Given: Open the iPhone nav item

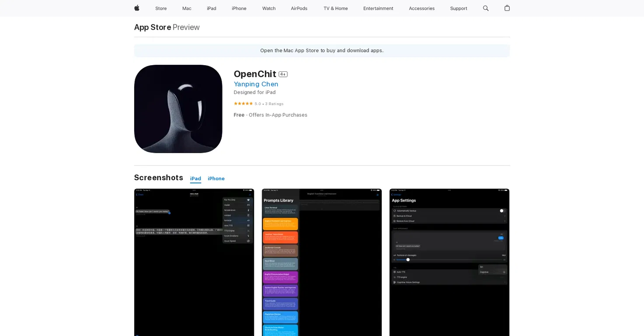Looking at the screenshot, I should pos(239,8).
